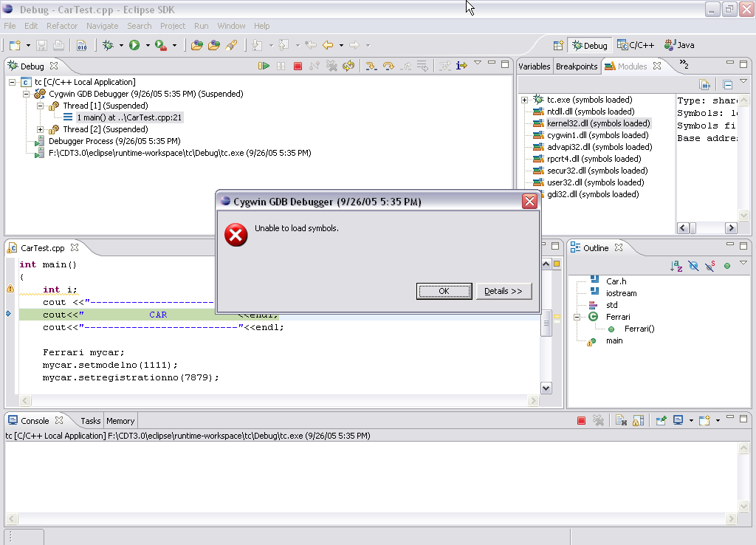
Task: Open Run launch history dropdown arrow
Action: coord(148,46)
